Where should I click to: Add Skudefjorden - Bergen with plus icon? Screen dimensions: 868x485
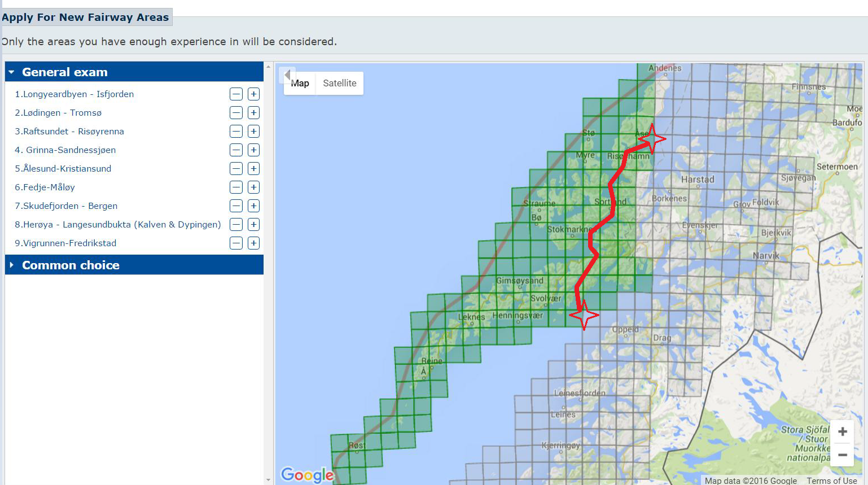(x=253, y=206)
